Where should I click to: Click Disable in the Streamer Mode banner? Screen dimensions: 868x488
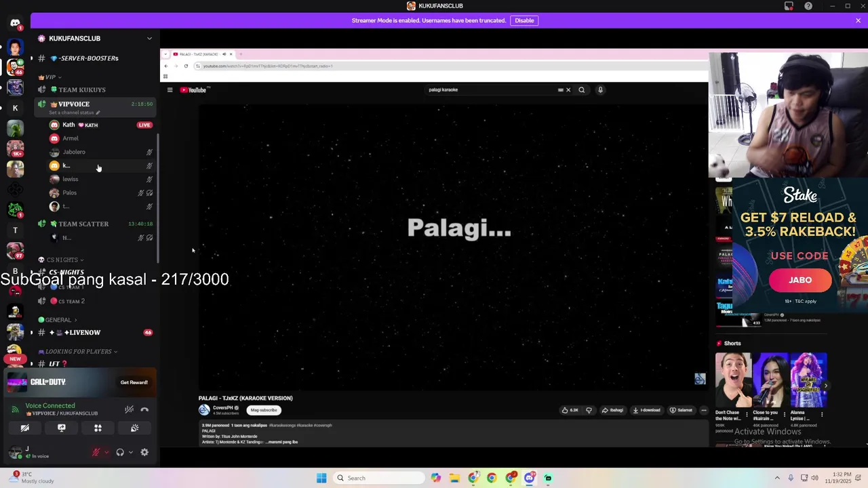pos(524,20)
